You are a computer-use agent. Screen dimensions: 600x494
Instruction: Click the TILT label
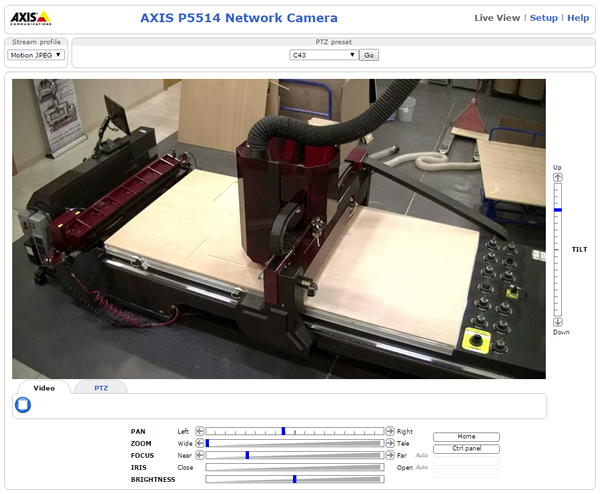(x=579, y=249)
